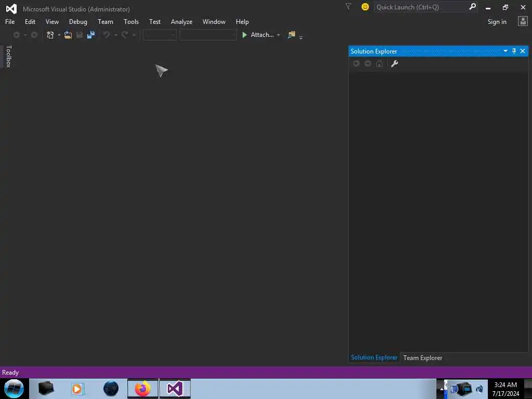Focus the Quick Launch search field
The image size is (532, 399).
pyautogui.click(x=421, y=7)
